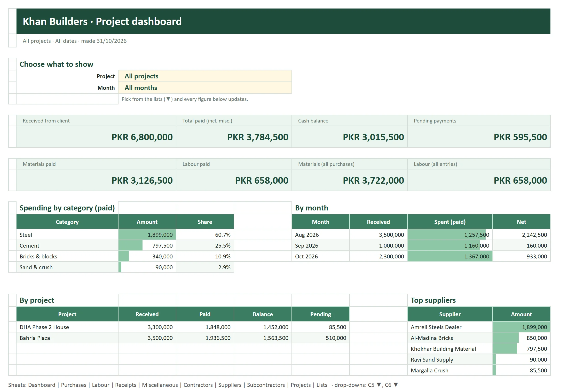
Task: Select Bricks & blocks category cell
Action: 67,256
